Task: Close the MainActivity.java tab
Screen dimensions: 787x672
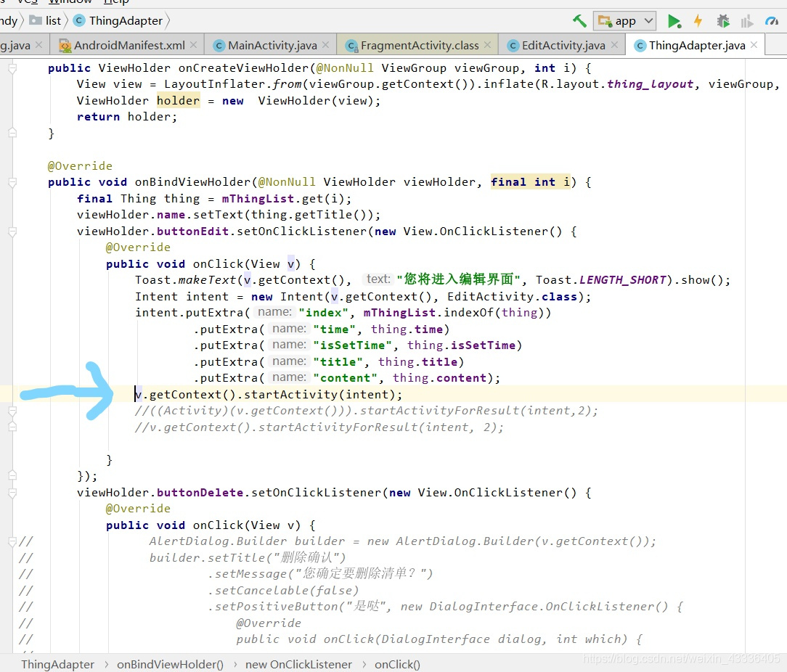Action: 325,45
